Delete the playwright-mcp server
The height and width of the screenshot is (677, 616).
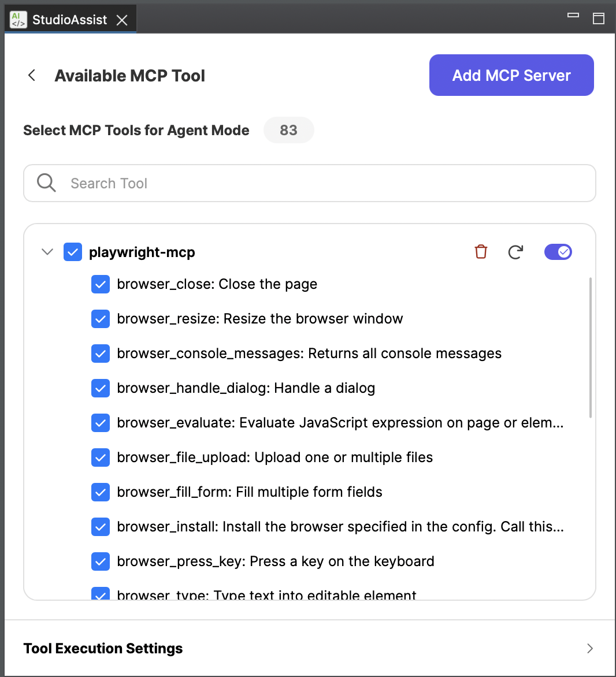click(480, 252)
